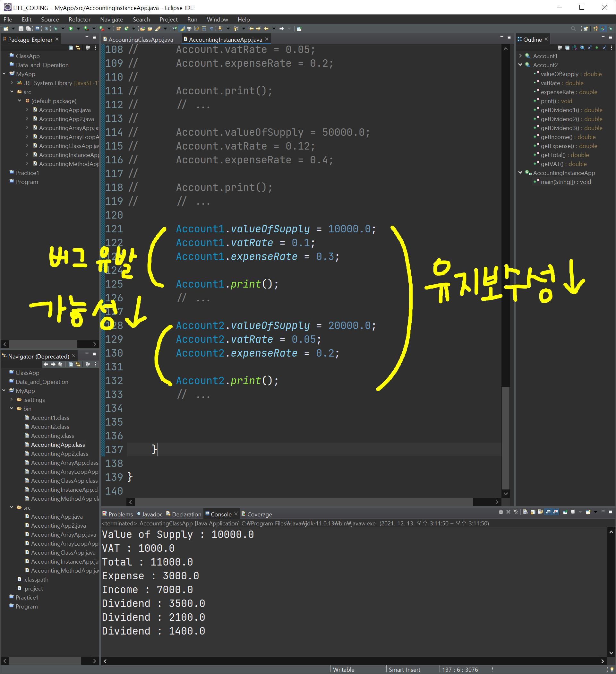616x674 pixels.
Task: Open the Refactor menu
Action: (x=79, y=19)
